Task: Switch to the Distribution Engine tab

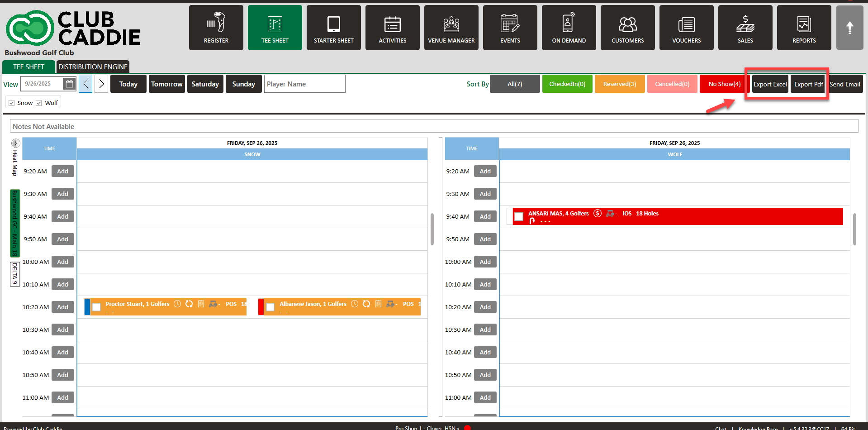Action: [93, 67]
